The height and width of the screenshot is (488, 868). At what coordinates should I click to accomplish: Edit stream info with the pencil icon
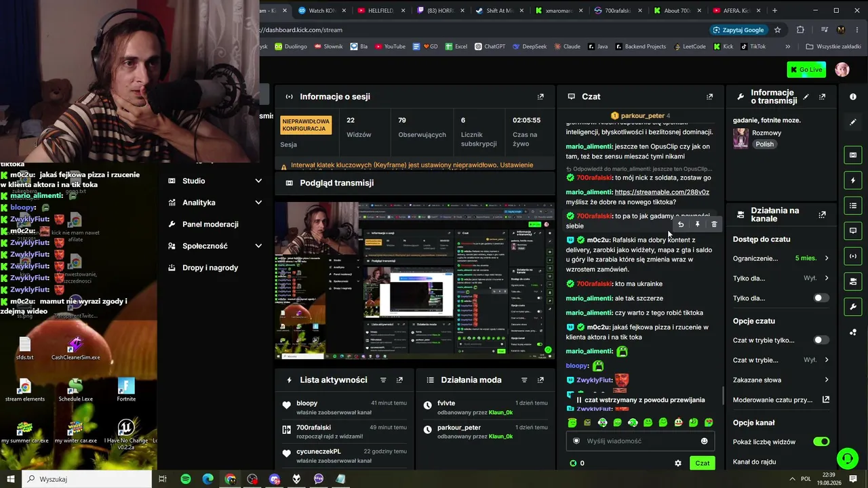point(806,97)
